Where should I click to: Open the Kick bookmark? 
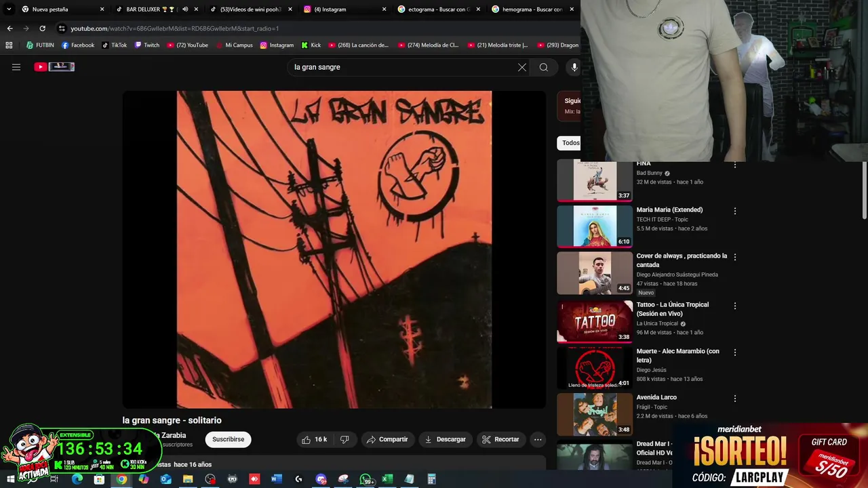311,45
